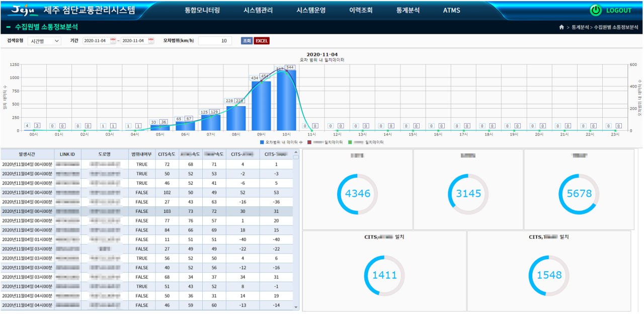The width and height of the screenshot is (644, 314).
Task: Open the 시스템관리 menu
Action: pos(258,10)
